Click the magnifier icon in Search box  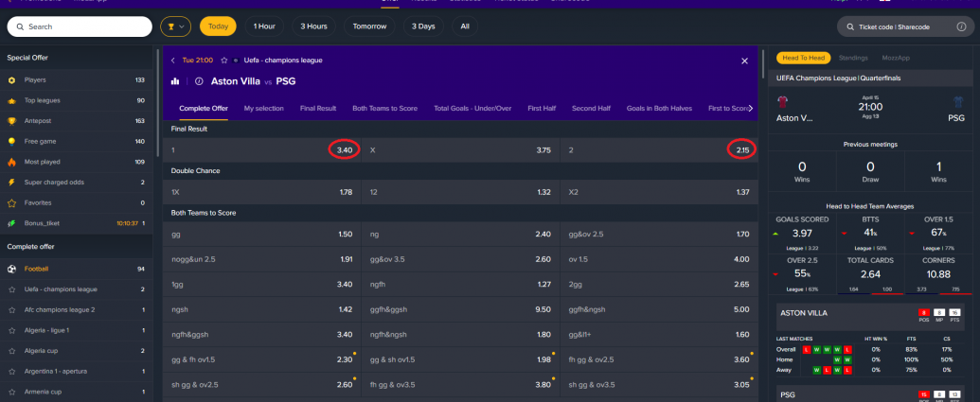click(x=20, y=26)
